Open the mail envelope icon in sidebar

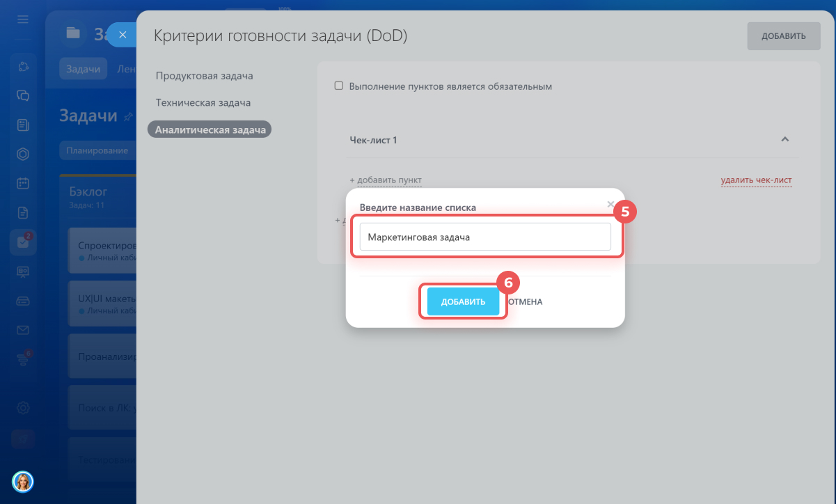point(23,330)
